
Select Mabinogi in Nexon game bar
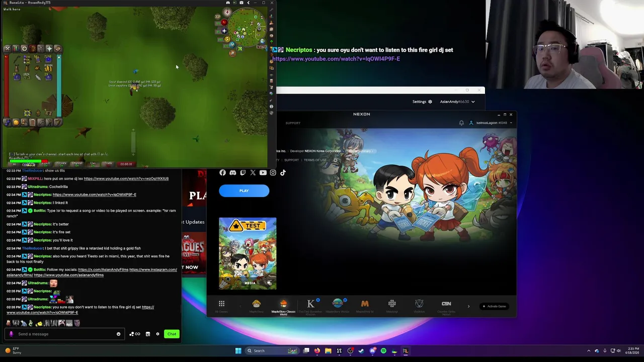click(x=392, y=304)
